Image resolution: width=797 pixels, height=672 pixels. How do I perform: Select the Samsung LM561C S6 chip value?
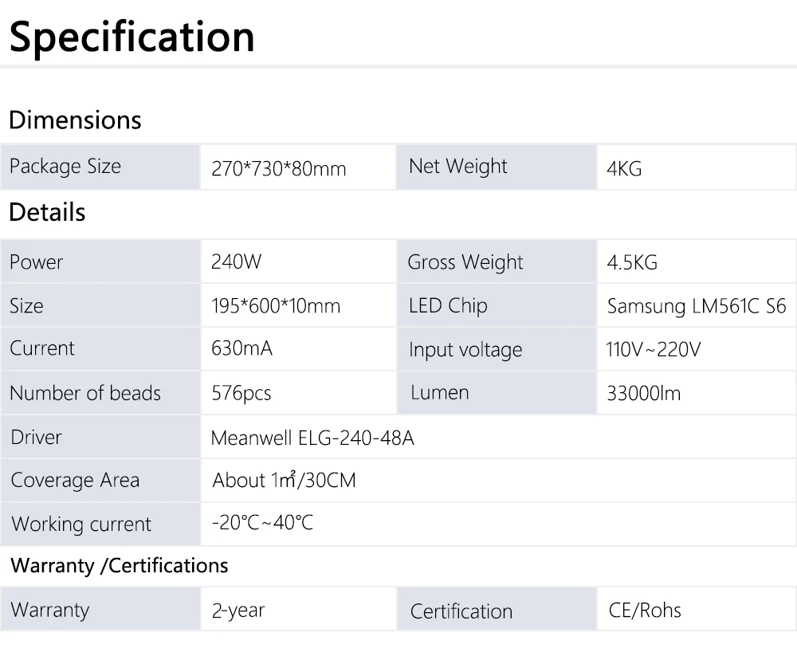[x=697, y=306]
